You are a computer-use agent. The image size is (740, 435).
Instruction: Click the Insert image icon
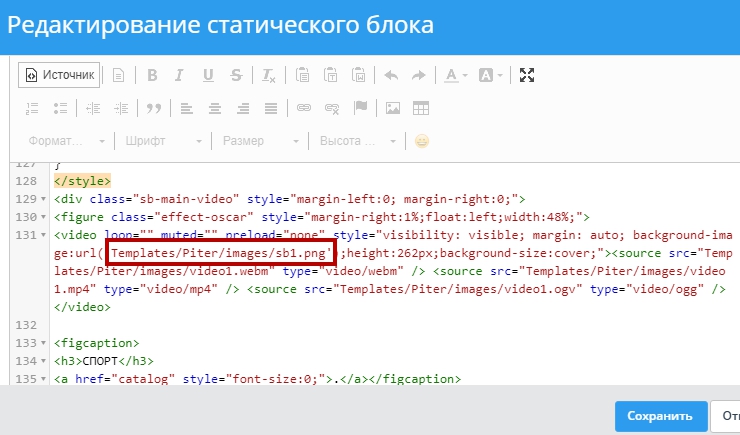click(393, 108)
